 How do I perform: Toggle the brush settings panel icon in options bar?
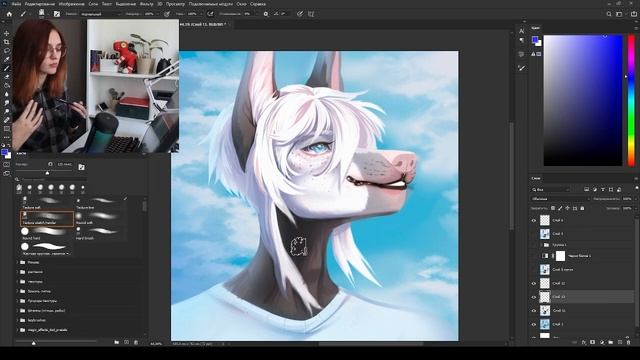57,14
